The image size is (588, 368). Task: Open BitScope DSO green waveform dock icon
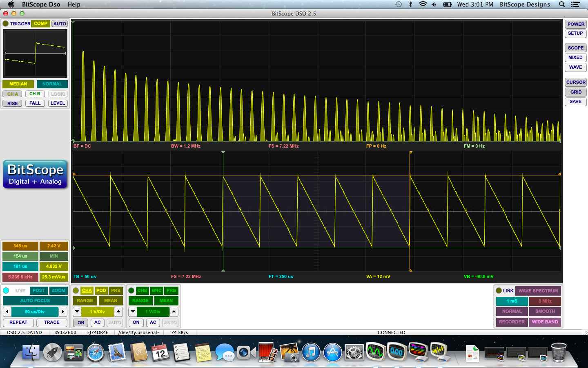click(x=376, y=352)
